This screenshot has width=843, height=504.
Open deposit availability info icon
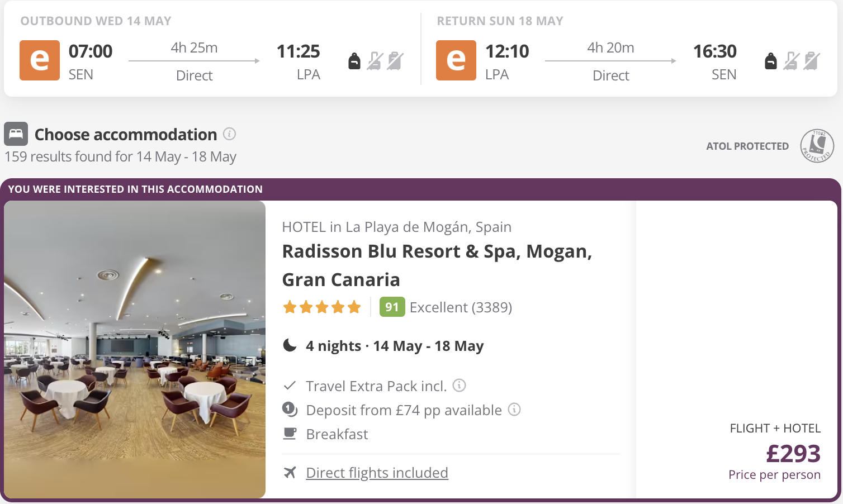pyautogui.click(x=514, y=410)
